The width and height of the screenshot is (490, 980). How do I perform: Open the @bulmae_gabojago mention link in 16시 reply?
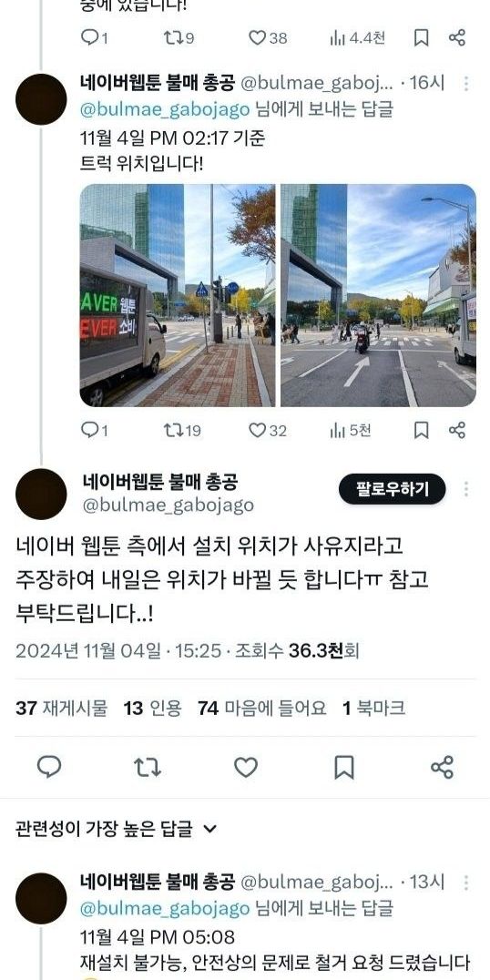click(165, 109)
